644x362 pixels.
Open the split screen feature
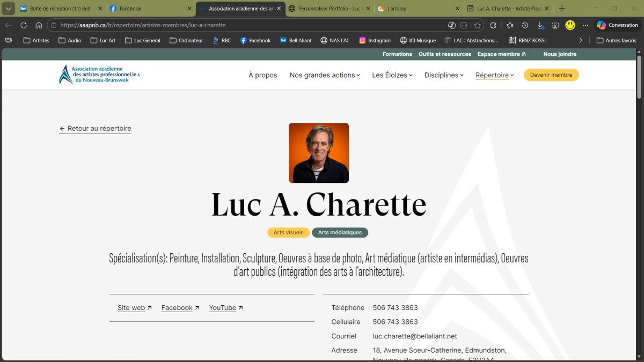(452, 25)
